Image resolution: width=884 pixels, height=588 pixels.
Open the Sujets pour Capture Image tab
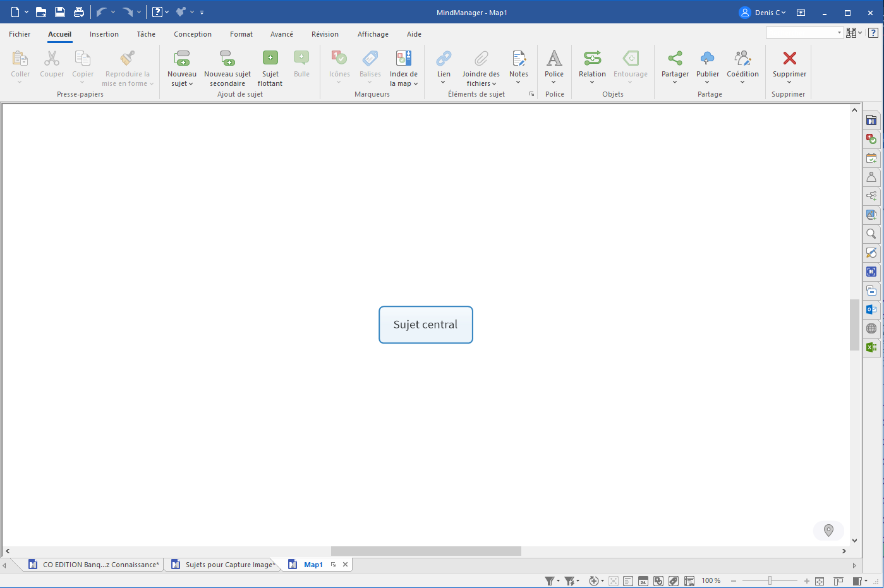pyautogui.click(x=229, y=565)
